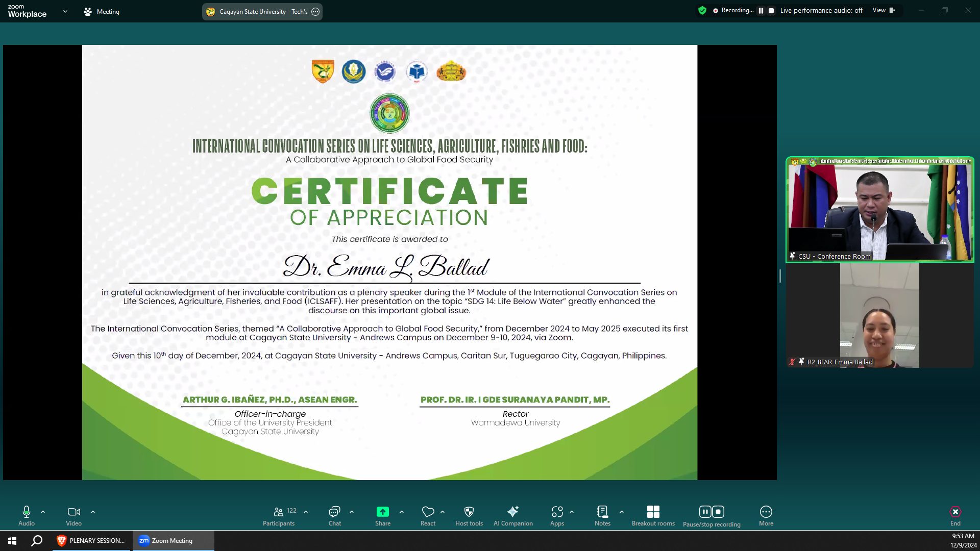
Task: Open the Zoom Workplace dropdown chevron
Action: [x=65, y=11]
